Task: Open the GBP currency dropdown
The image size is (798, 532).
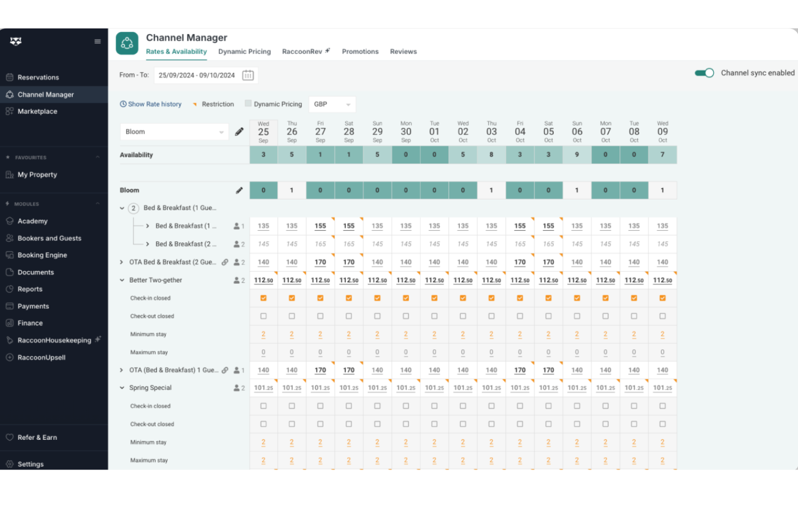Action: point(332,104)
